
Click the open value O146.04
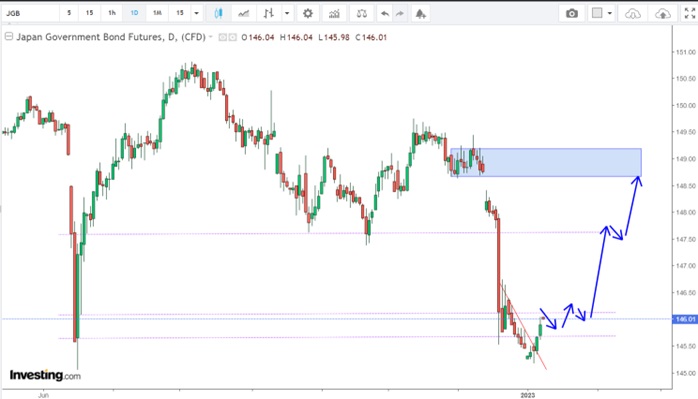258,37
